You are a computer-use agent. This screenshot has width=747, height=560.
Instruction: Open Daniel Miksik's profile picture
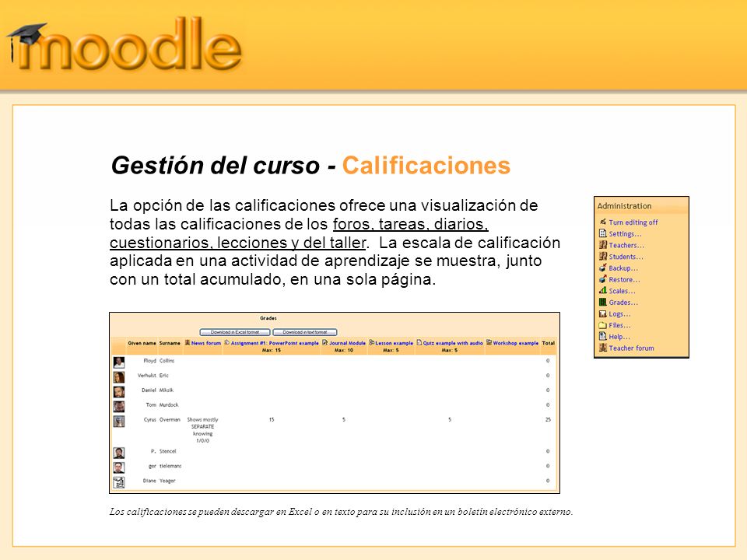tap(119, 392)
